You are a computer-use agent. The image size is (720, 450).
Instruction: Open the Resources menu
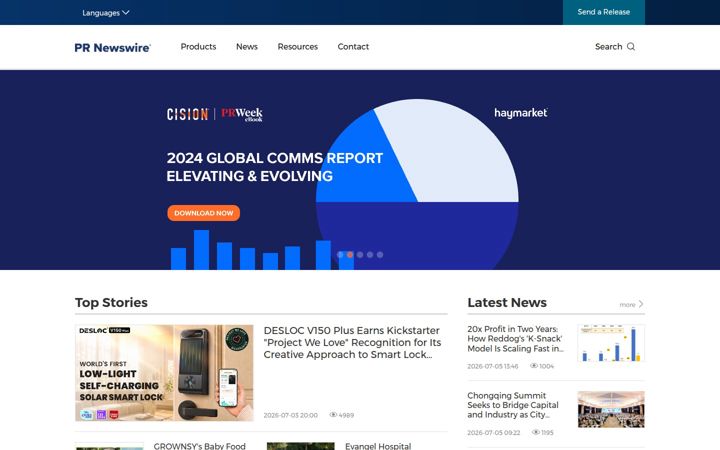pyautogui.click(x=298, y=47)
